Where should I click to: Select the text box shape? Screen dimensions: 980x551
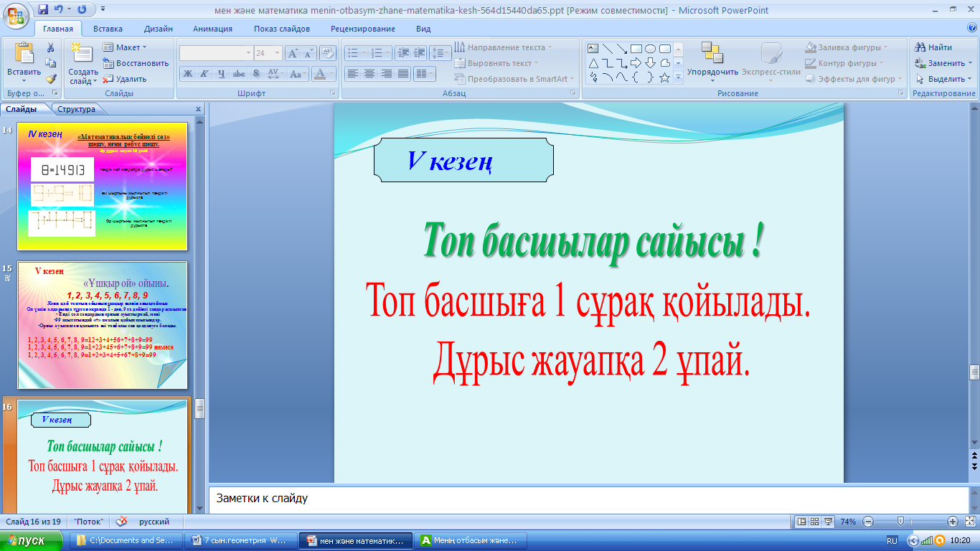click(593, 49)
